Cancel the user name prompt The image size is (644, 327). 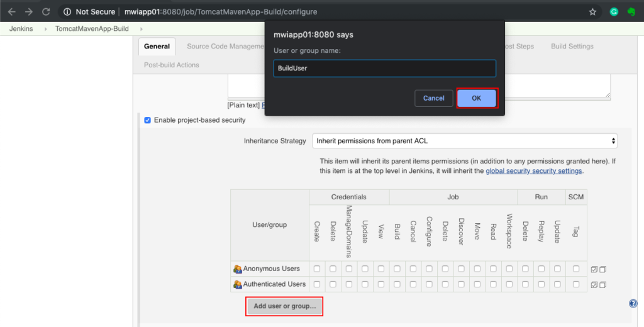(x=433, y=98)
